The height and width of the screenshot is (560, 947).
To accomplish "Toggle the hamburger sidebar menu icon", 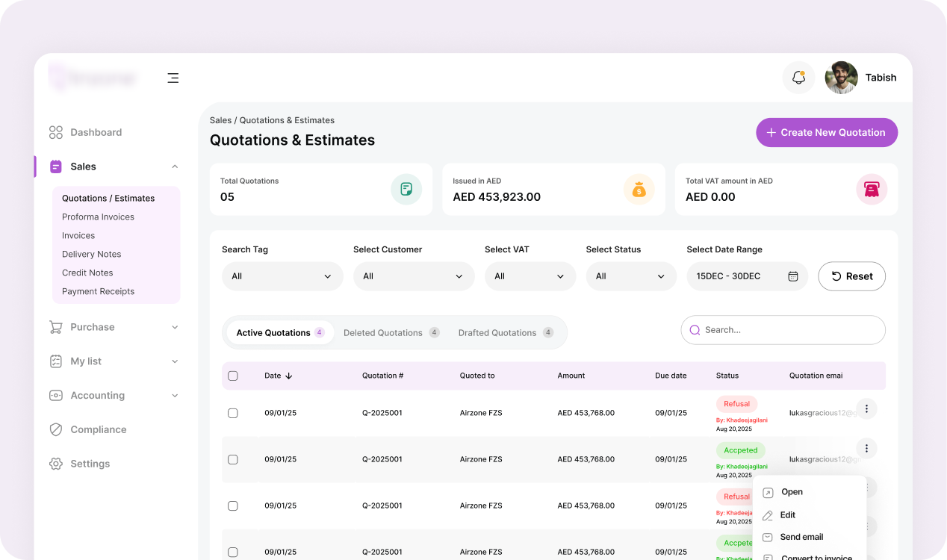I will point(173,78).
